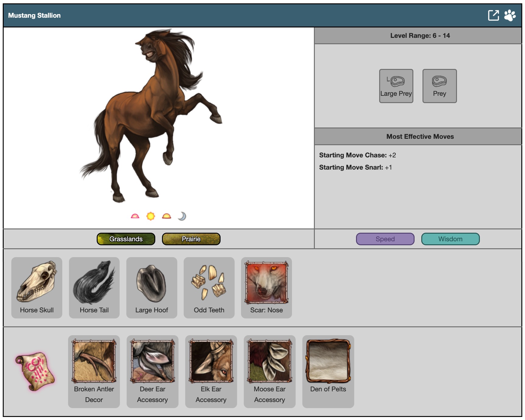The width and height of the screenshot is (525, 420).
Task: View the Scar: Nose marking
Action: coord(266,287)
